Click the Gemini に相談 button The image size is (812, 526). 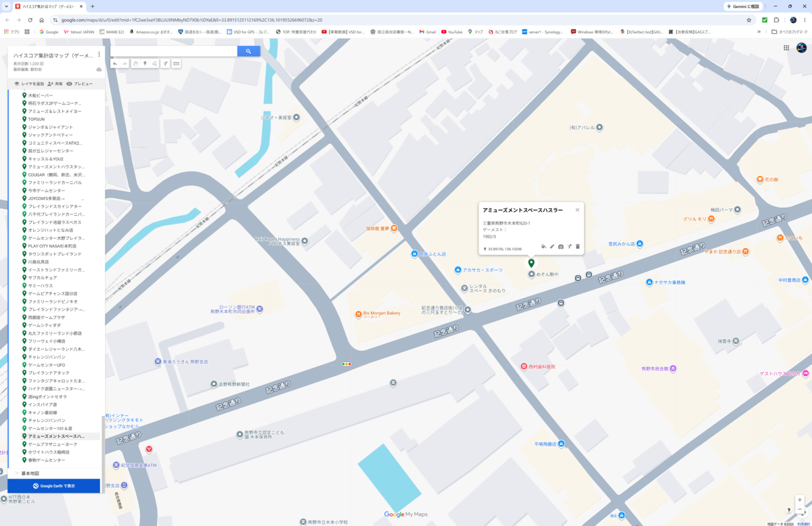pyautogui.click(x=743, y=6)
